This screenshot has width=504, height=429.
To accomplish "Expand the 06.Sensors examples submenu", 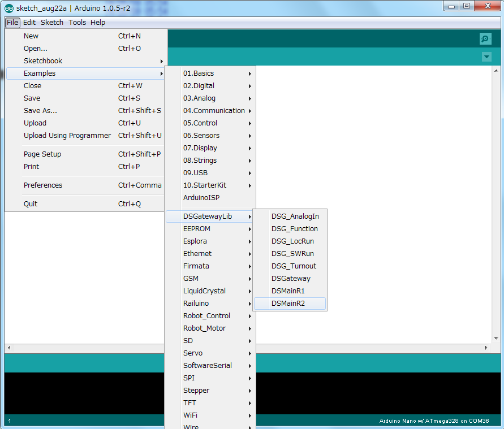I will (210, 136).
